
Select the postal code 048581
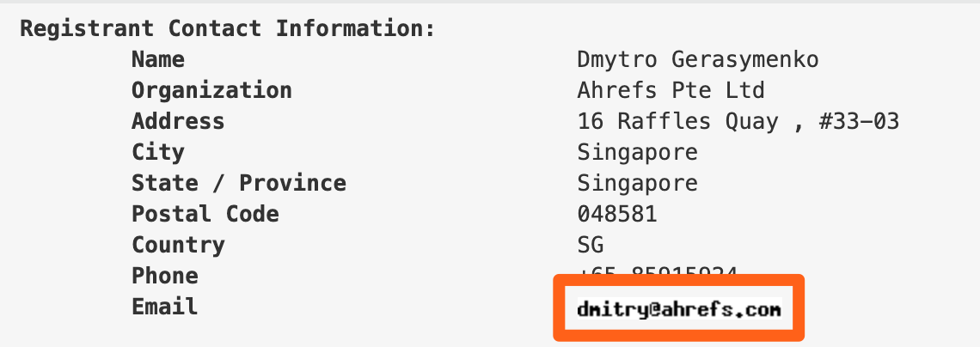[617, 214]
